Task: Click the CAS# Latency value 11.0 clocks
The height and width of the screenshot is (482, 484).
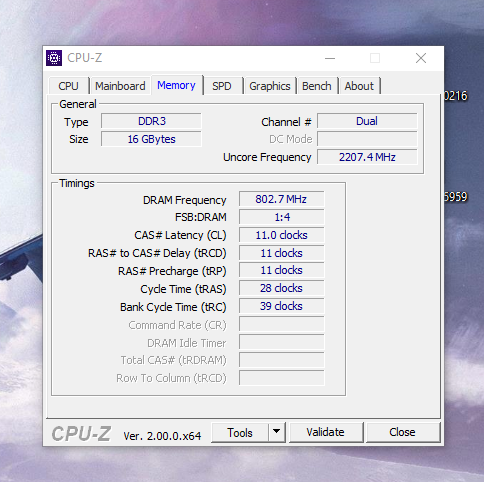Action: (x=281, y=235)
